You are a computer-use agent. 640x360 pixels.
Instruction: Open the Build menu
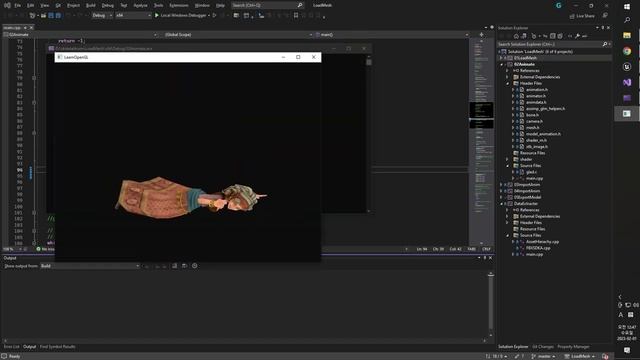point(91,5)
